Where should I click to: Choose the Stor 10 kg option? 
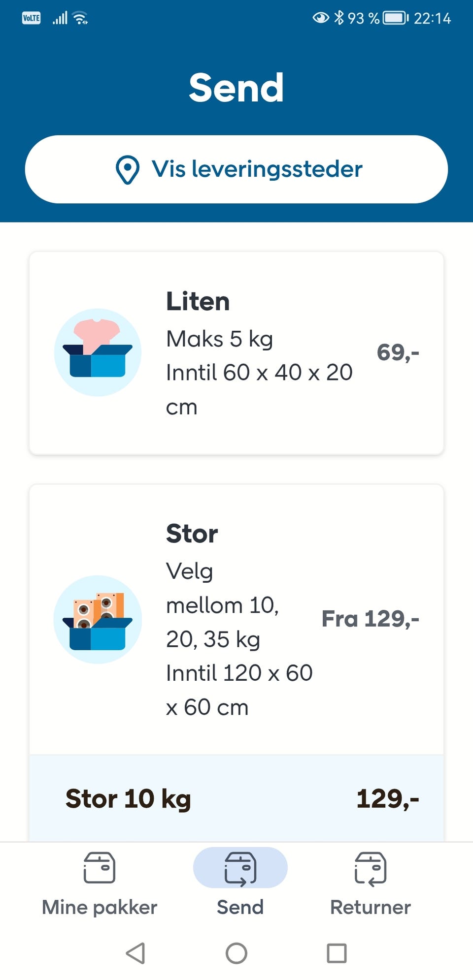pos(128,798)
